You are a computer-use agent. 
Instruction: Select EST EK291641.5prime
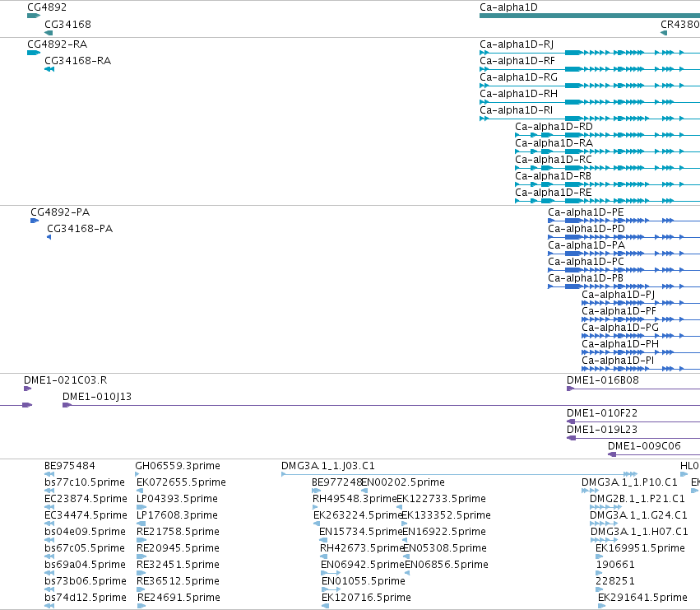[602, 606]
